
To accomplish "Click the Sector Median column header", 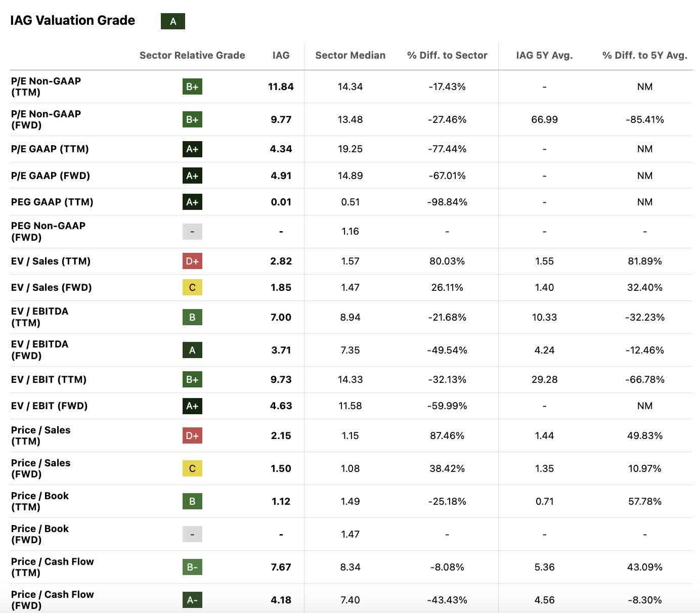I will pos(351,55).
